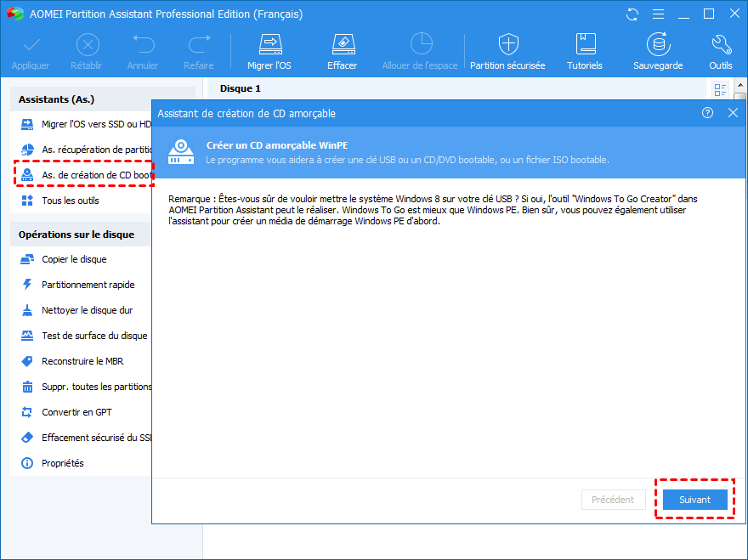
Task: Select Partitionnement rapide
Action: (x=81, y=285)
